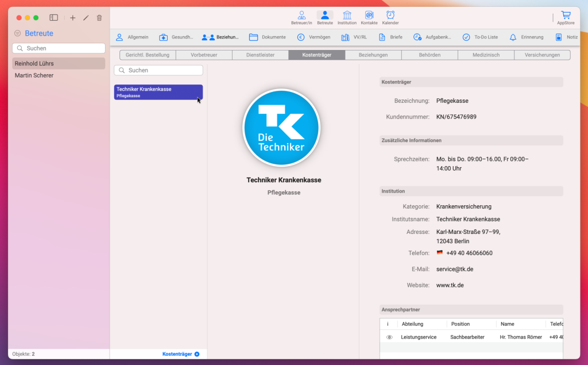Image resolution: width=588 pixels, height=365 pixels.
Task: Open the Institution section
Action: click(347, 18)
